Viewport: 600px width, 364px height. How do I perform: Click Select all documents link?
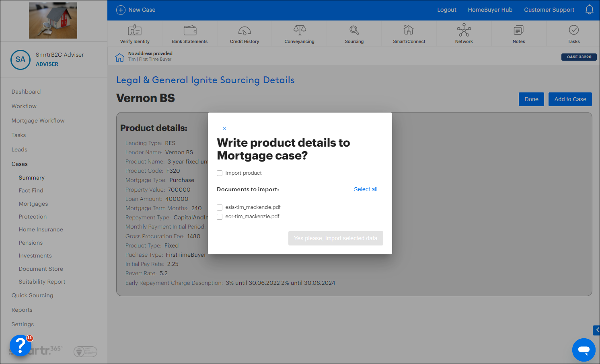pyautogui.click(x=366, y=189)
